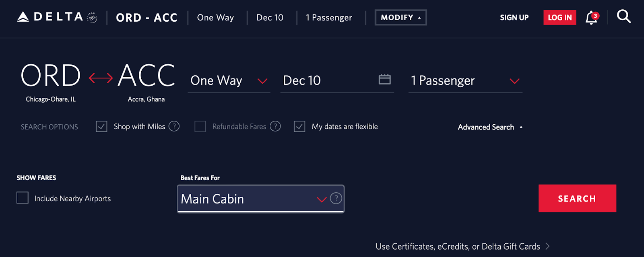Click the MODIFY button in the header
644x257 pixels.
400,18
